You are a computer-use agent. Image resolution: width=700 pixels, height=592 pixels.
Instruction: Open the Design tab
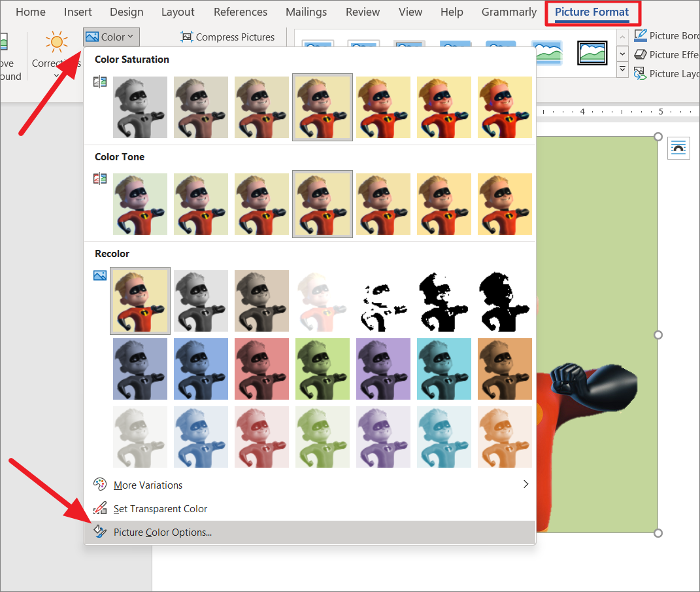tap(126, 12)
